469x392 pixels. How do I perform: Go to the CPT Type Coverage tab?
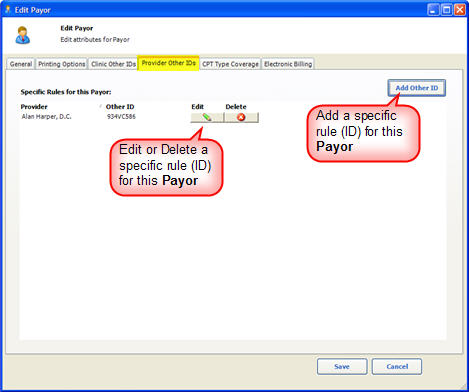point(230,64)
